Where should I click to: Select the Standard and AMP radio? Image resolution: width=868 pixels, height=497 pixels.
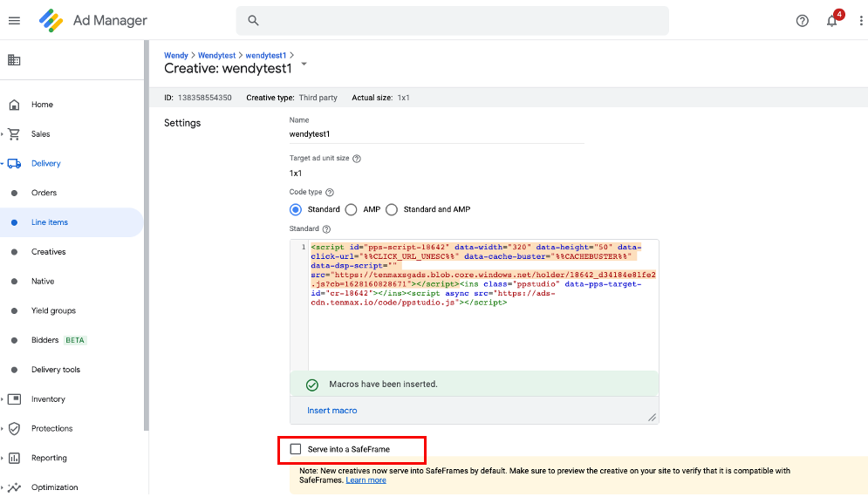coord(392,209)
